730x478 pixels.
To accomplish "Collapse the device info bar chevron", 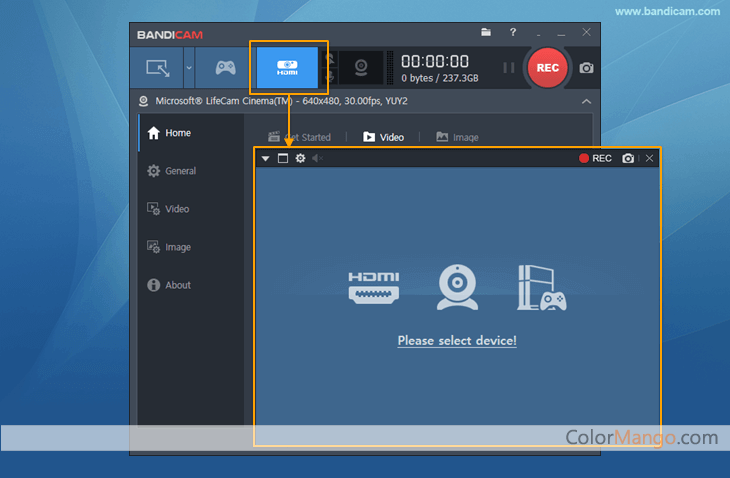I will pos(586,101).
